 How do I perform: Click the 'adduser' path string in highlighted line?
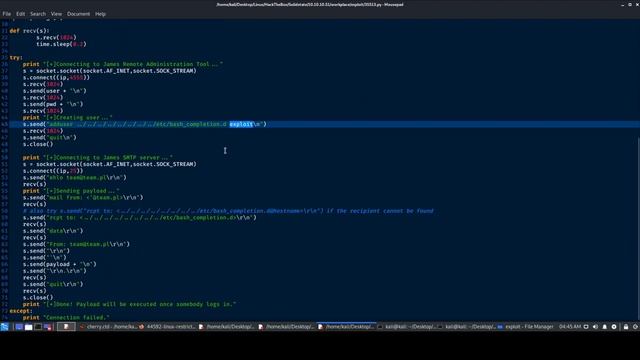point(138,124)
